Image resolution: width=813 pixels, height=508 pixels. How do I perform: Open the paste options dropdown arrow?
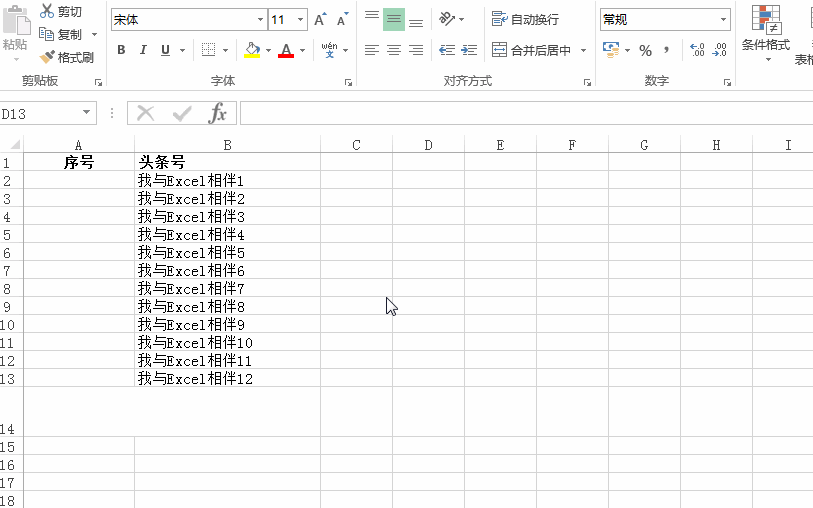16,59
